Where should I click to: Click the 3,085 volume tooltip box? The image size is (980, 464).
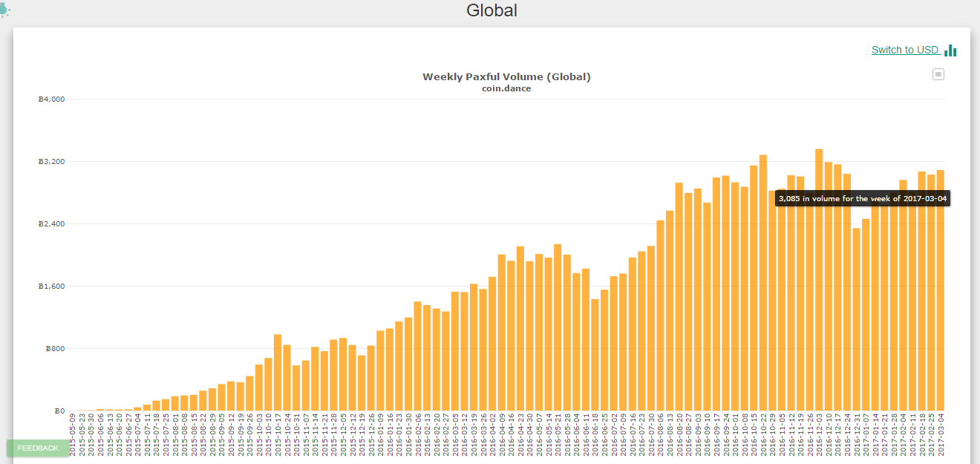point(862,198)
